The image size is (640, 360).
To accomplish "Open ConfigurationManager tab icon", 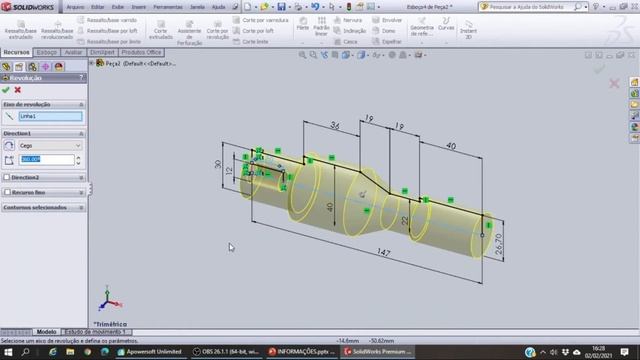I will [32, 67].
